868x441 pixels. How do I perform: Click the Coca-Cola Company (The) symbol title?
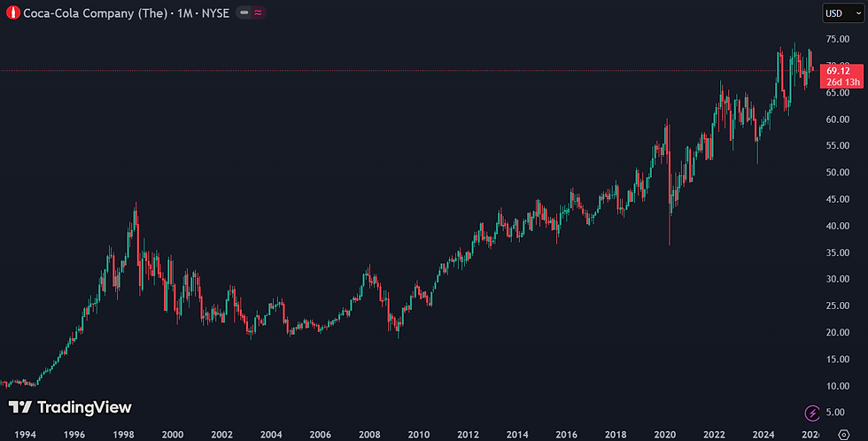(x=96, y=13)
